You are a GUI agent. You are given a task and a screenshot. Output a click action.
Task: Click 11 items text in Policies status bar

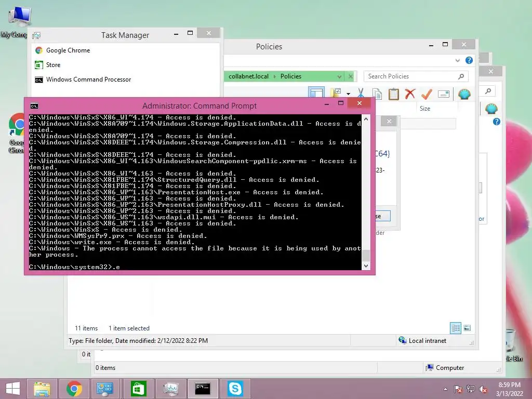point(86,328)
